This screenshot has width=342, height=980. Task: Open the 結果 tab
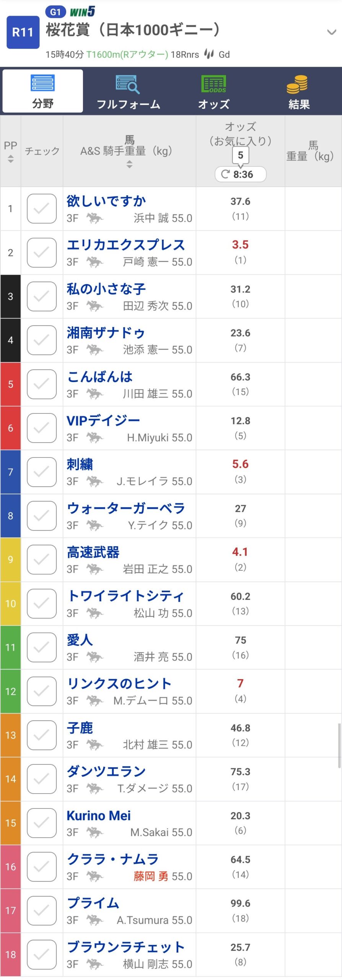[299, 104]
